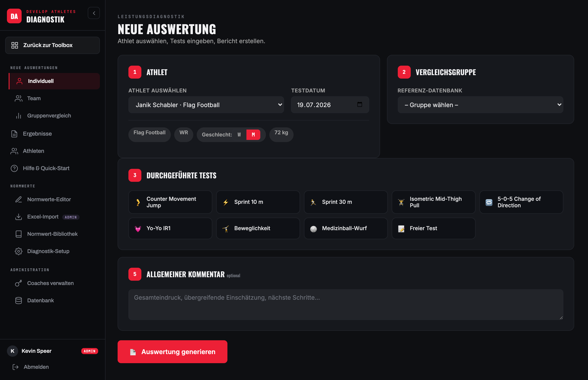This screenshot has height=380, width=588.
Task: Click the notepad icon of Freier Test
Action: click(401, 229)
